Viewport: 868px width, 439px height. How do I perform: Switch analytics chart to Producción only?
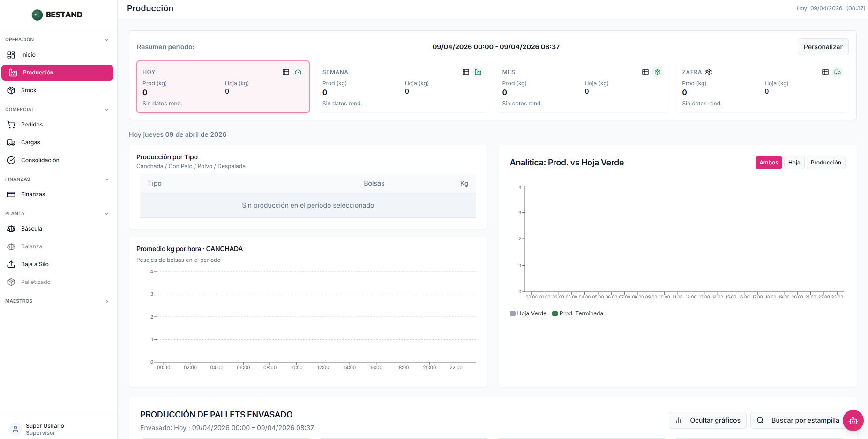coord(825,163)
